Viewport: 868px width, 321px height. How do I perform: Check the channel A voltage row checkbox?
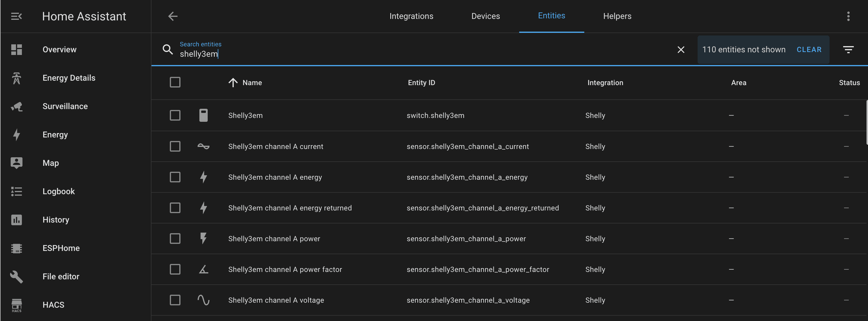(x=175, y=300)
